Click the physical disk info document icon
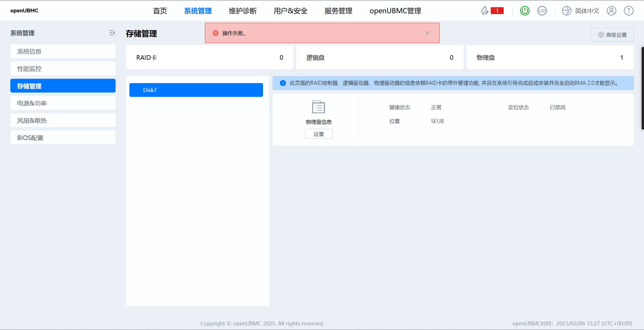 (x=319, y=107)
